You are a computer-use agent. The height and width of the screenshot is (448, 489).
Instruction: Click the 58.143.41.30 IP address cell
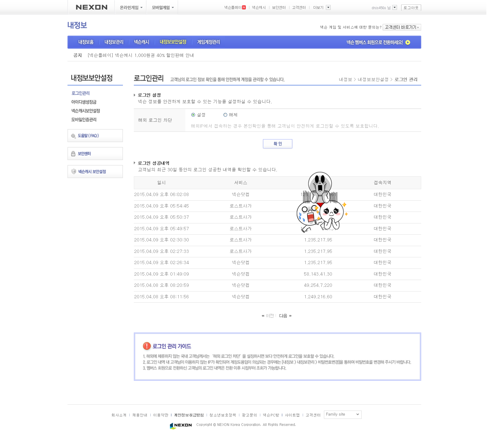click(x=318, y=274)
